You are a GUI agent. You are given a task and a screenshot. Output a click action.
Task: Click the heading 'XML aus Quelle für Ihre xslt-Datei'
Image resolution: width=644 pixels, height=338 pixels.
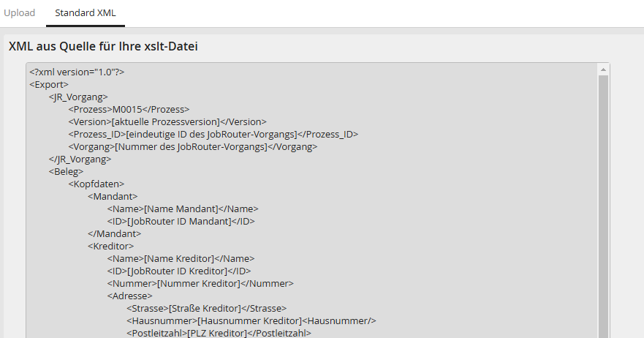(x=103, y=46)
